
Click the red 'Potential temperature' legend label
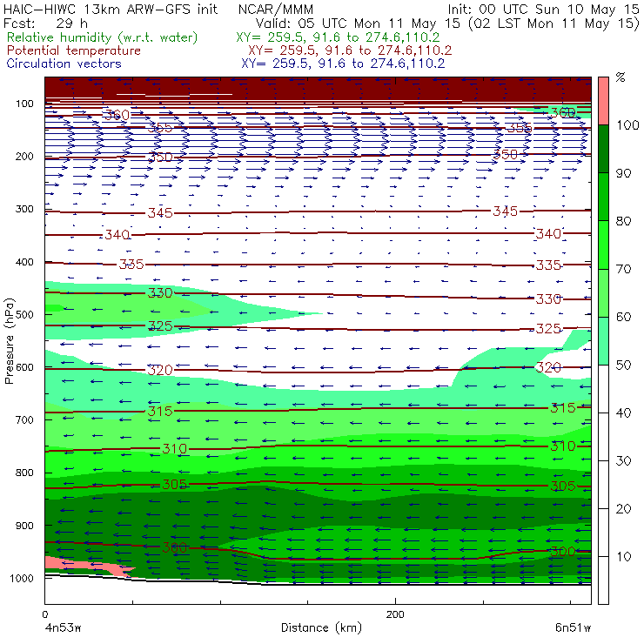tap(74, 50)
